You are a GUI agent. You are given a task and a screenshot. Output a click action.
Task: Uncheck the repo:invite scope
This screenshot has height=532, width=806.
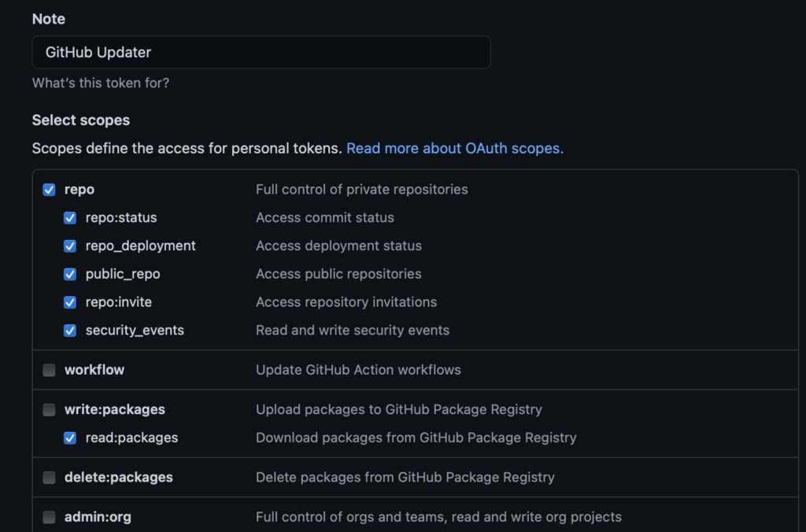(x=69, y=301)
